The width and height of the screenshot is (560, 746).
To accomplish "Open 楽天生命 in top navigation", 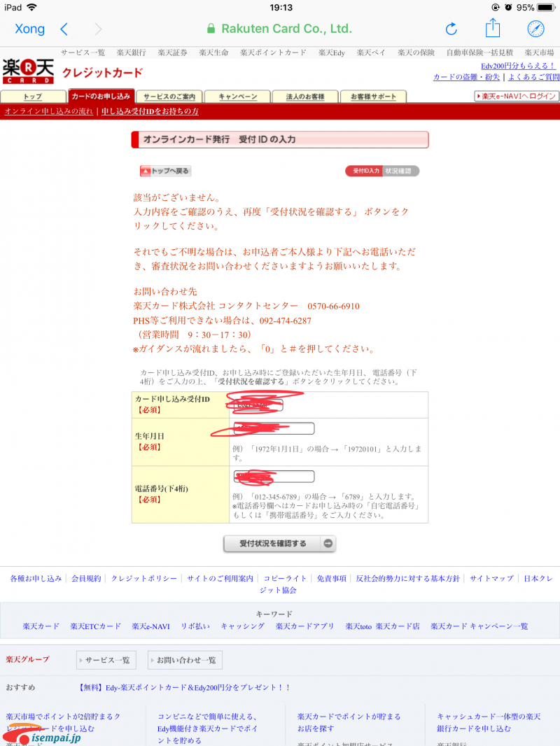I will pyautogui.click(x=213, y=52).
